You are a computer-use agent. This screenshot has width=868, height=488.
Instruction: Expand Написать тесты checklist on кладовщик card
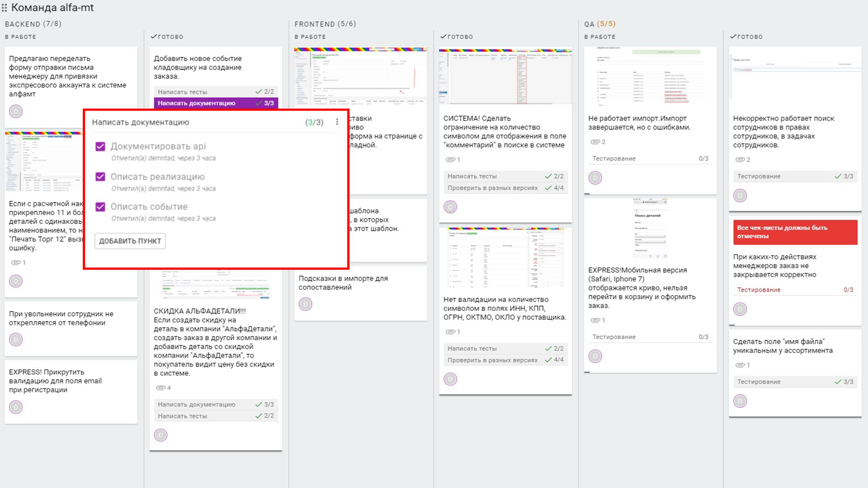[216, 92]
